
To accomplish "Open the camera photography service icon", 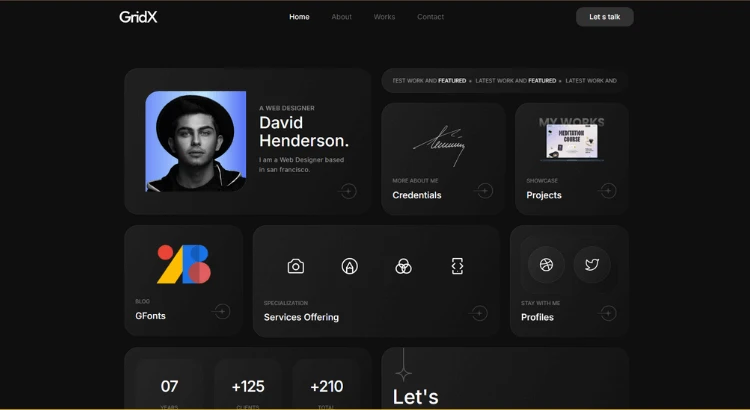I will pyautogui.click(x=295, y=266).
